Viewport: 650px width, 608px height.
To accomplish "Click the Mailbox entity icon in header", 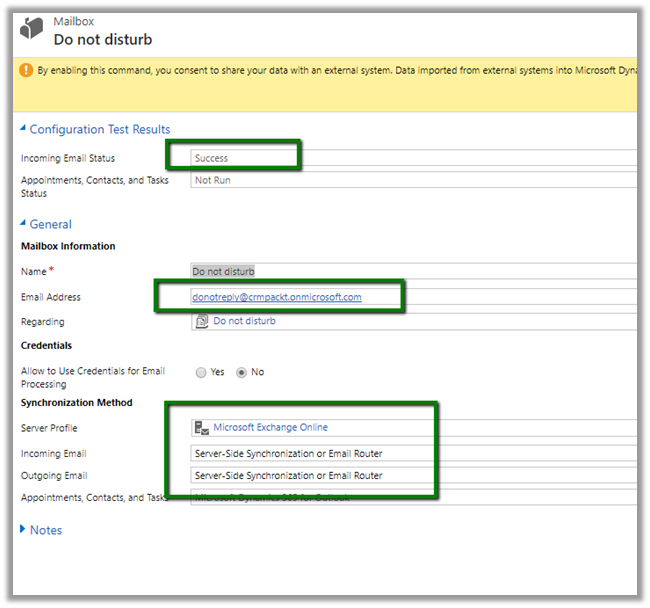I will tap(32, 31).
